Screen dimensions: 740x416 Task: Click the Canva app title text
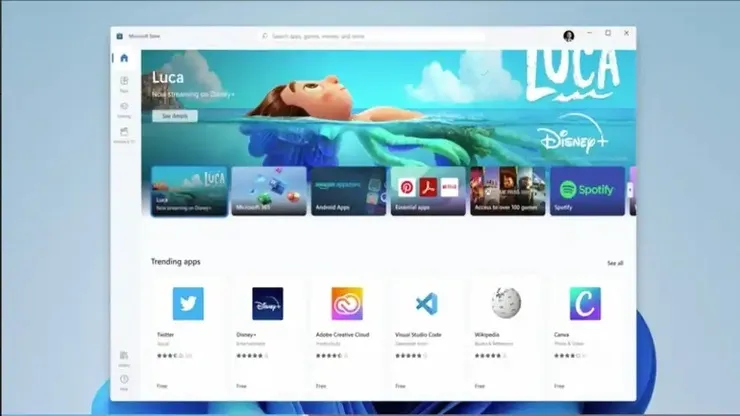pos(562,335)
